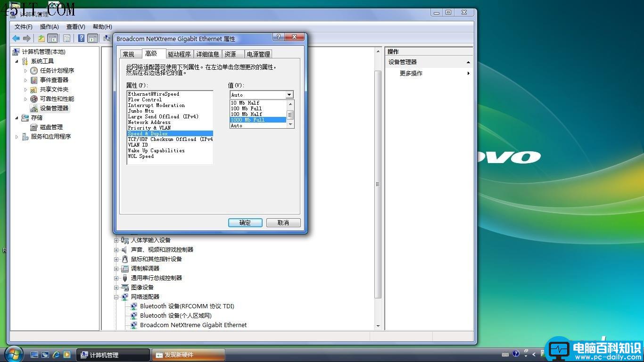Click the Forward arrow in Computer Management toolbar

point(27,38)
